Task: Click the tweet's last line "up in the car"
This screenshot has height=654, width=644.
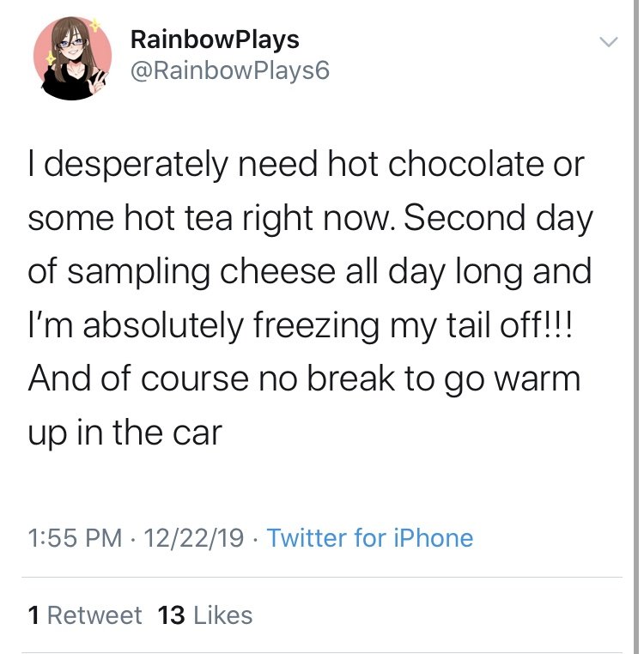Action: point(125,432)
